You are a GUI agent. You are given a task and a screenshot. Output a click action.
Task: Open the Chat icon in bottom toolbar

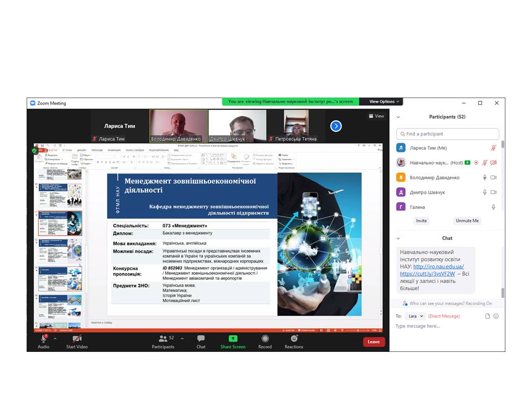point(201,339)
